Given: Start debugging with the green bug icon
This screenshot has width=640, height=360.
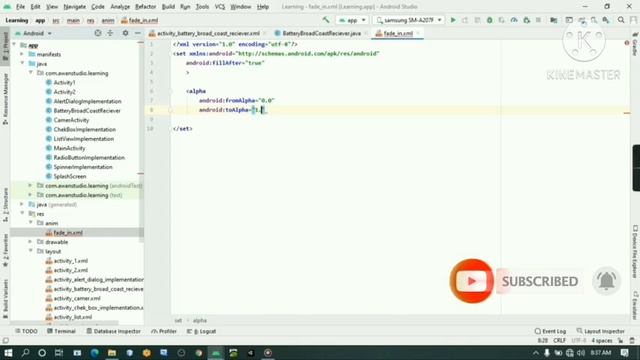Looking at the screenshot, I should coord(489,20).
